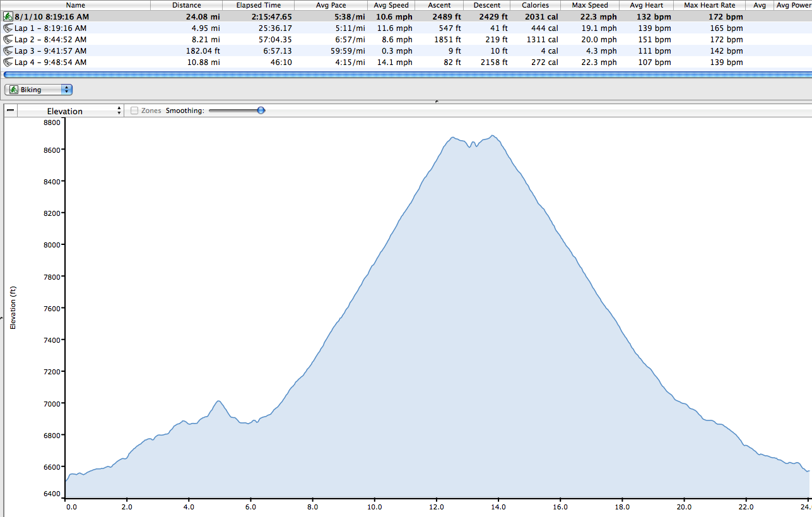Viewport: 812px width, 517px height.
Task: Open the Biking activity type dropdown
Action: (38, 90)
